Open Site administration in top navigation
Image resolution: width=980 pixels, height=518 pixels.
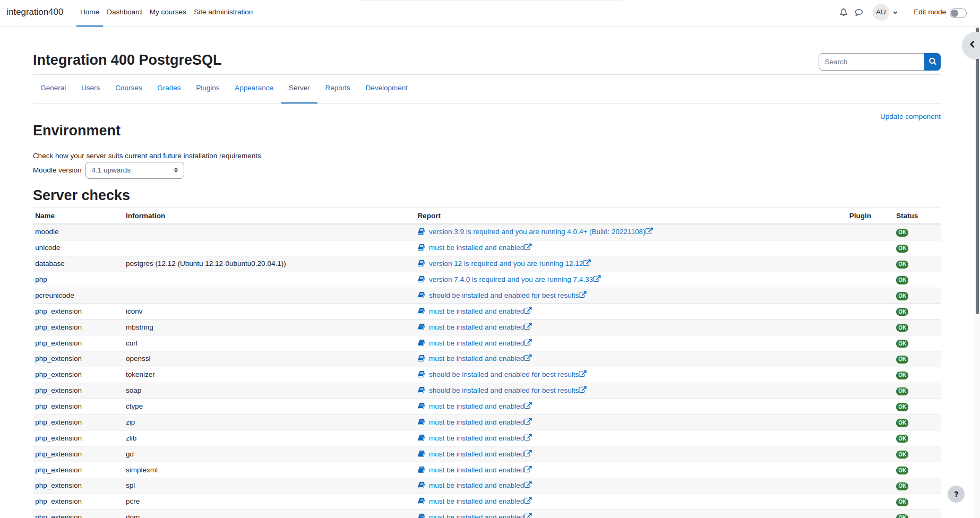[x=223, y=12]
